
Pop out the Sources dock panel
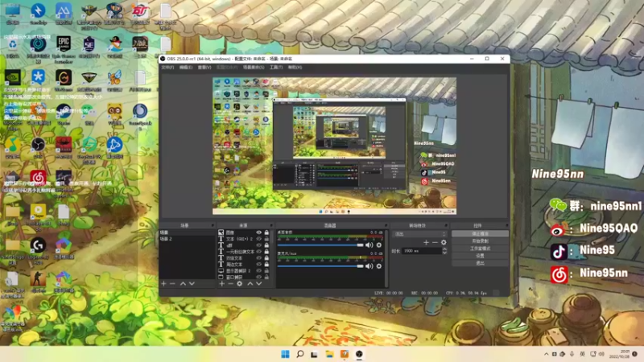[x=271, y=225]
